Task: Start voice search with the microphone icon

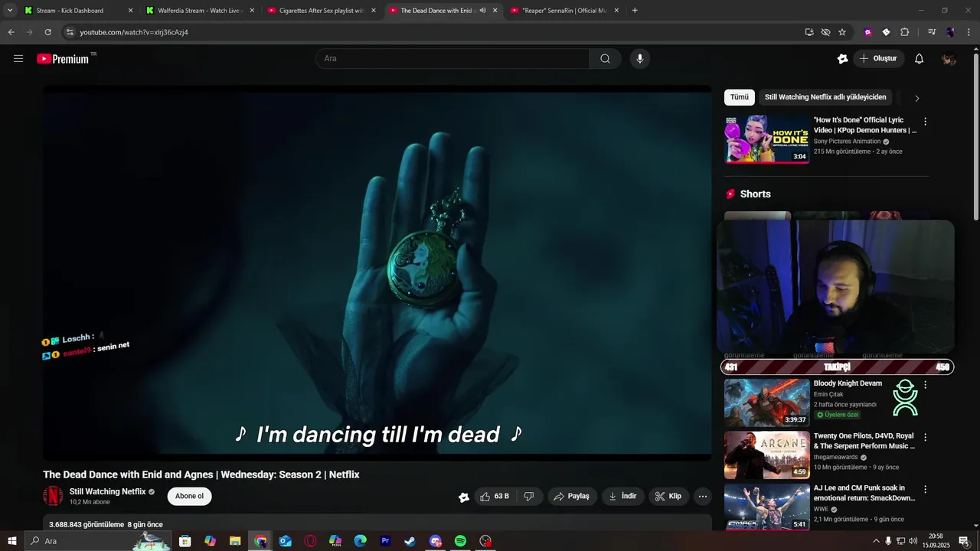Action: tap(640, 59)
